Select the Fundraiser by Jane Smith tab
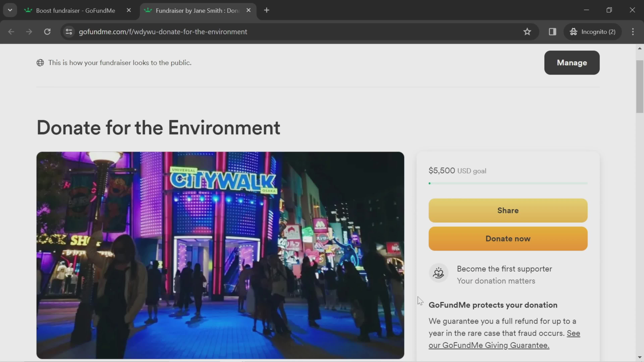The width and height of the screenshot is (644, 362). (x=198, y=11)
